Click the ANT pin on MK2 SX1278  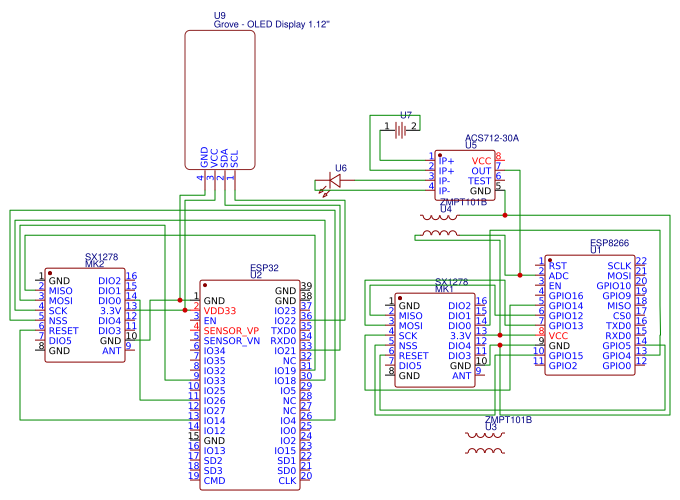(111, 350)
